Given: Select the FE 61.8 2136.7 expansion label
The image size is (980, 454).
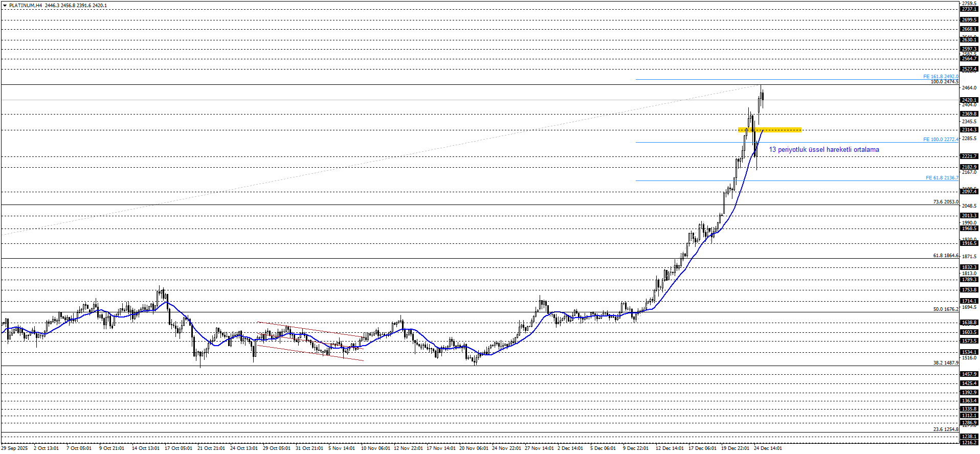Looking at the screenshot, I should tap(942, 178).
